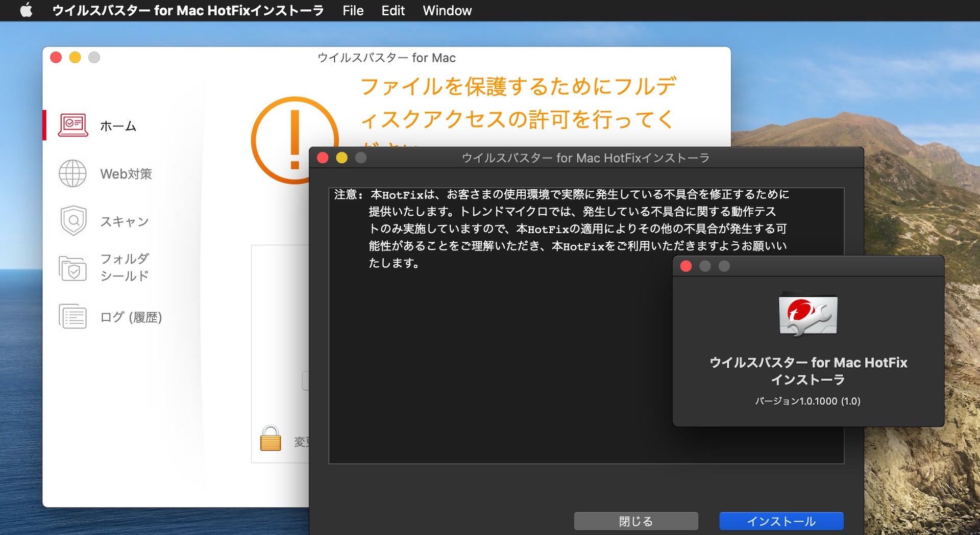Image resolution: width=980 pixels, height=535 pixels.
Task: Select フォルダシールド label in sidebar
Action: point(125,267)
